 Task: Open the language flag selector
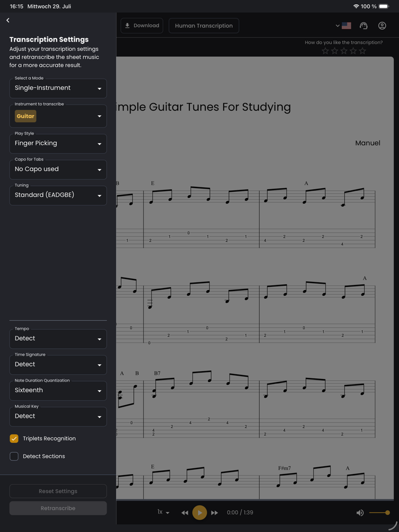coord(343,26)
